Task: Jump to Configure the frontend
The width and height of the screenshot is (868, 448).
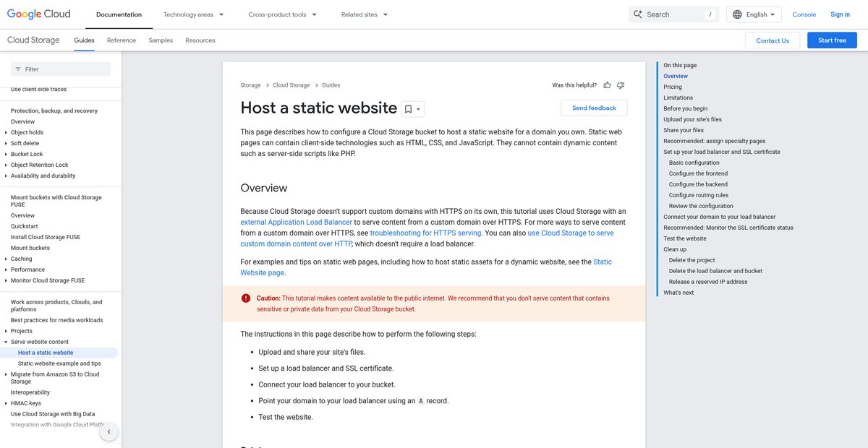Action: [x=699, y=173]
